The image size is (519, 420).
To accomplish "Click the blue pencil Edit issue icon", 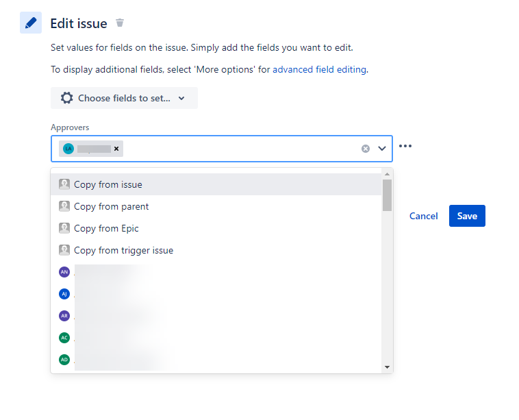I will tap(31, 23).
